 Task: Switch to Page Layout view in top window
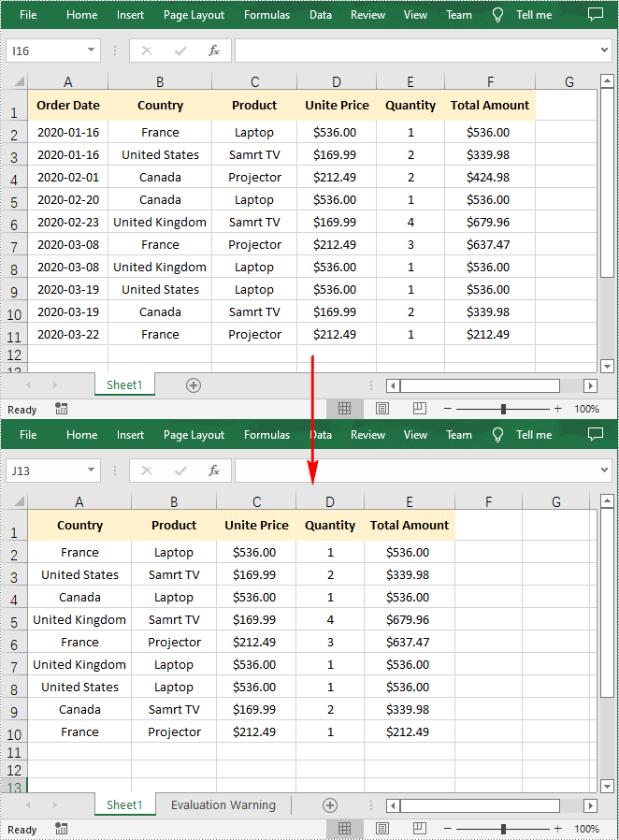coord(382,409)
